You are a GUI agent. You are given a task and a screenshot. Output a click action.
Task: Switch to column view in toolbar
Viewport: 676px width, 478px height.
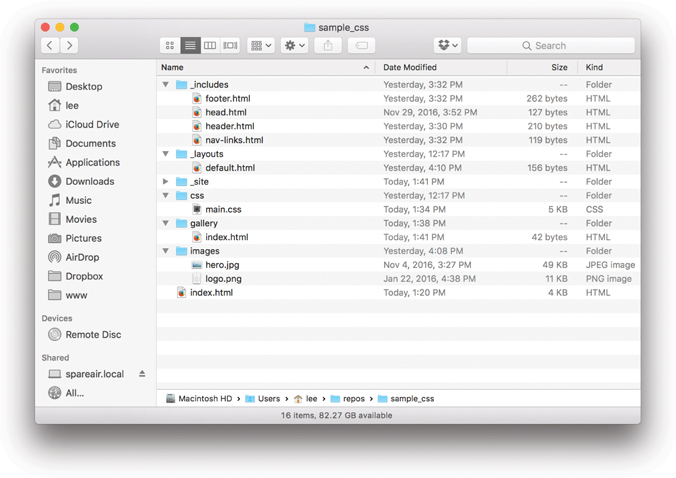click(x=210, y=45)
